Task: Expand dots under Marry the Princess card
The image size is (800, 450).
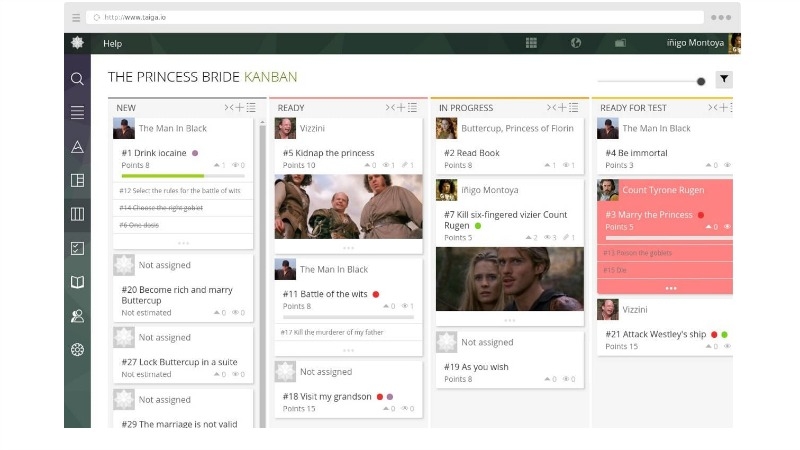Action: [x=671, y=288]
